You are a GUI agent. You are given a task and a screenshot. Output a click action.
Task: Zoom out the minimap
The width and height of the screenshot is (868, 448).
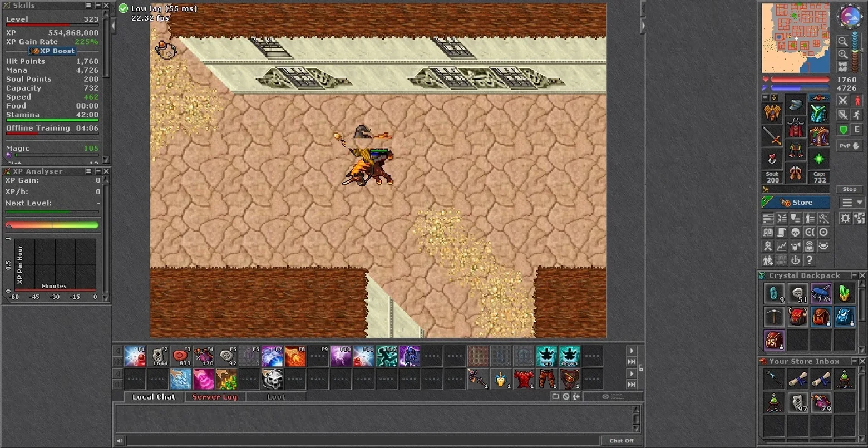[843, 42]
